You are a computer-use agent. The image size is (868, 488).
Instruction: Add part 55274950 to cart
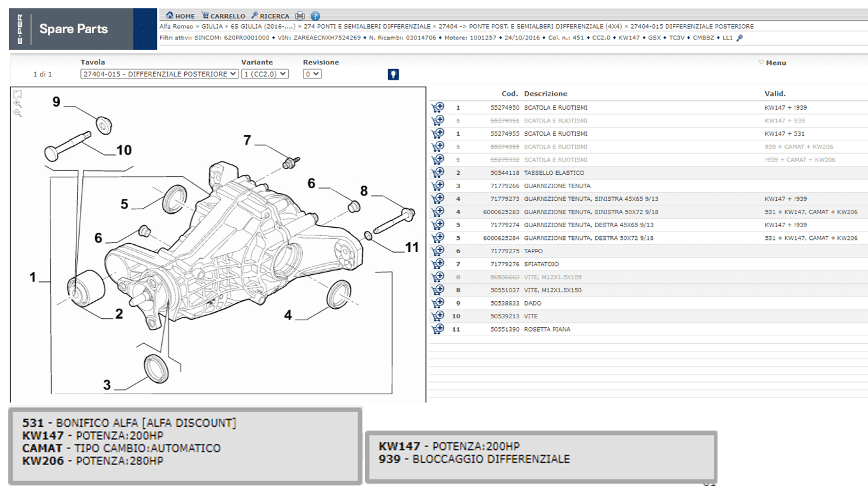438,108
